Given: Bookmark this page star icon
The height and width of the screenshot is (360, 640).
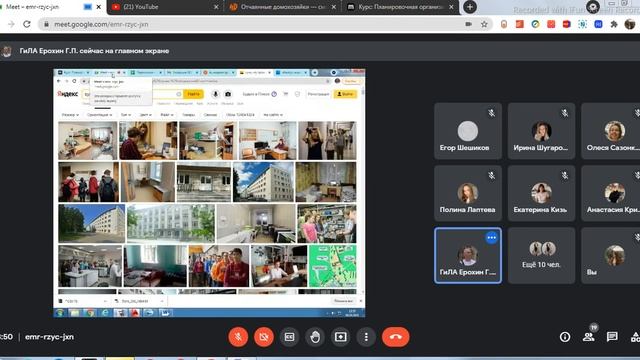Looking at the screenshot, I should pos(484,24).
